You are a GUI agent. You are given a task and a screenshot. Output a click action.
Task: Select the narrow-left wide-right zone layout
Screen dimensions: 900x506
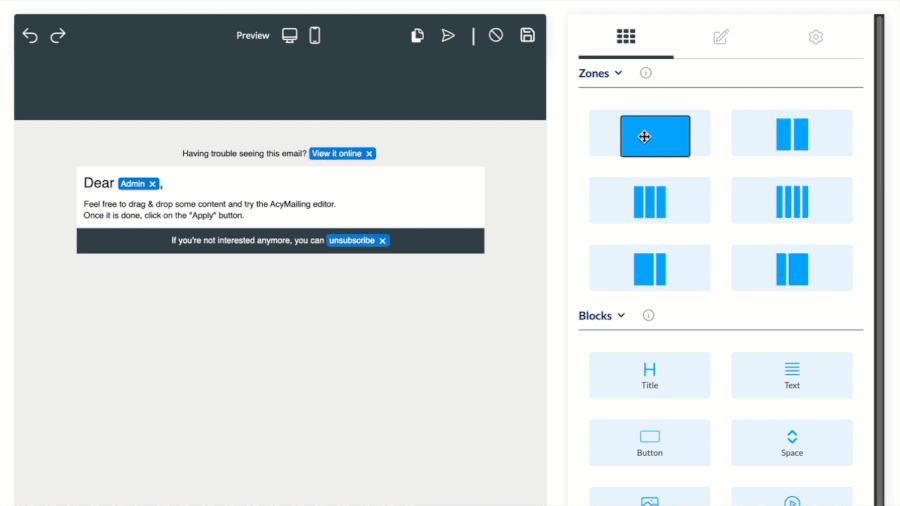point(792,268)
